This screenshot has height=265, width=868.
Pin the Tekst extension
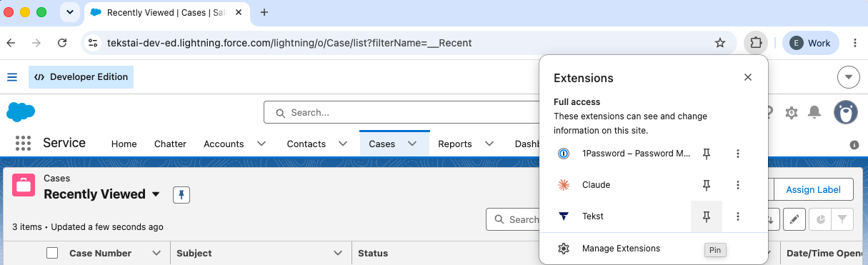click(x=707, y=216)
